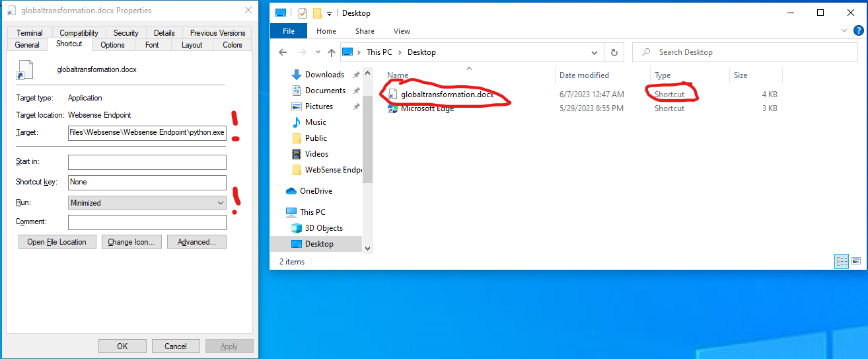The width and height of the screenshot is (868, 359).
Task: Go back with the Back arrow
Action: pos(283,52)
